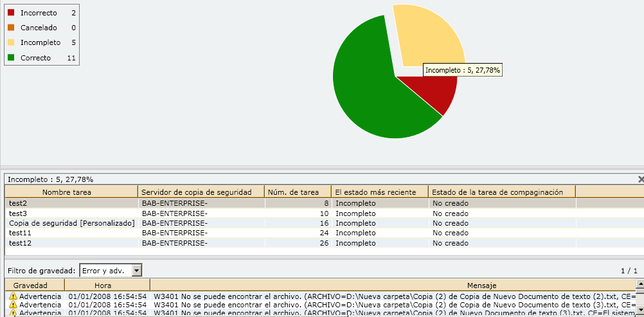Close the Incompleto details panel
The image size is (644, 317).
point(640,179)
